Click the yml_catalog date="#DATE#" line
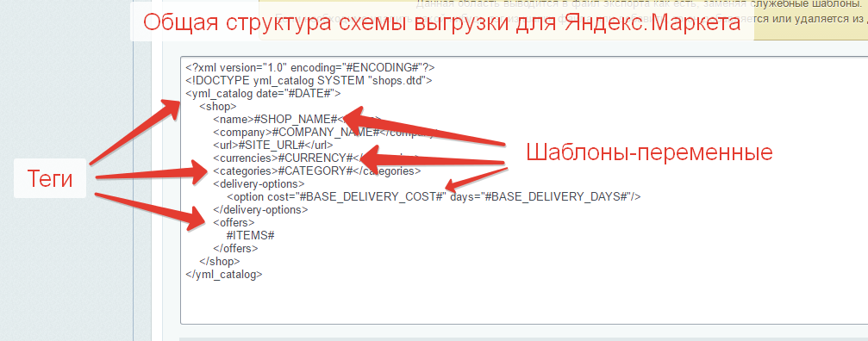Screen dimensions: 868x341 pyautogui.click(x=263, y=93)
